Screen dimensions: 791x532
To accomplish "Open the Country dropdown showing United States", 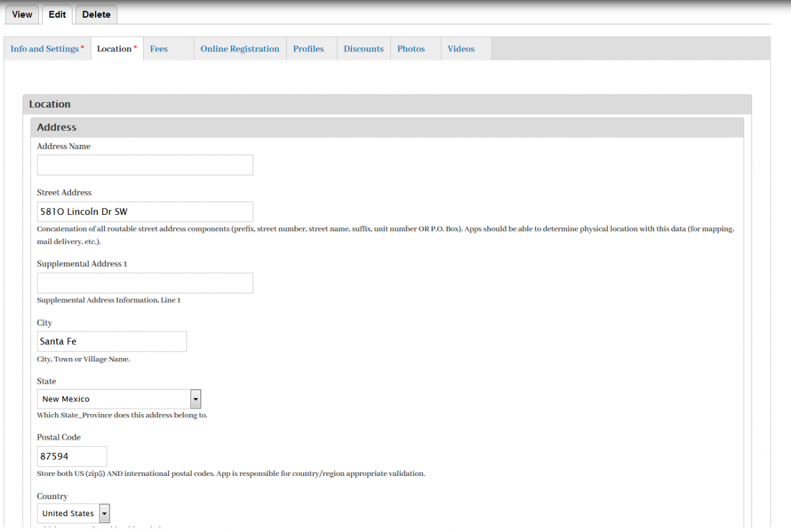I will (x=73, y=514).
